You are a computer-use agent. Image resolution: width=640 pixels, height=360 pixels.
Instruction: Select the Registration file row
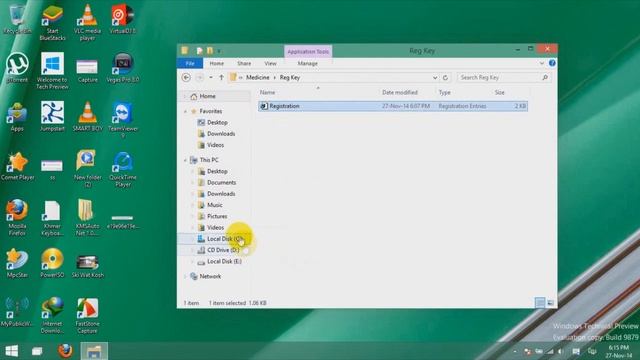tap(393, 106)
